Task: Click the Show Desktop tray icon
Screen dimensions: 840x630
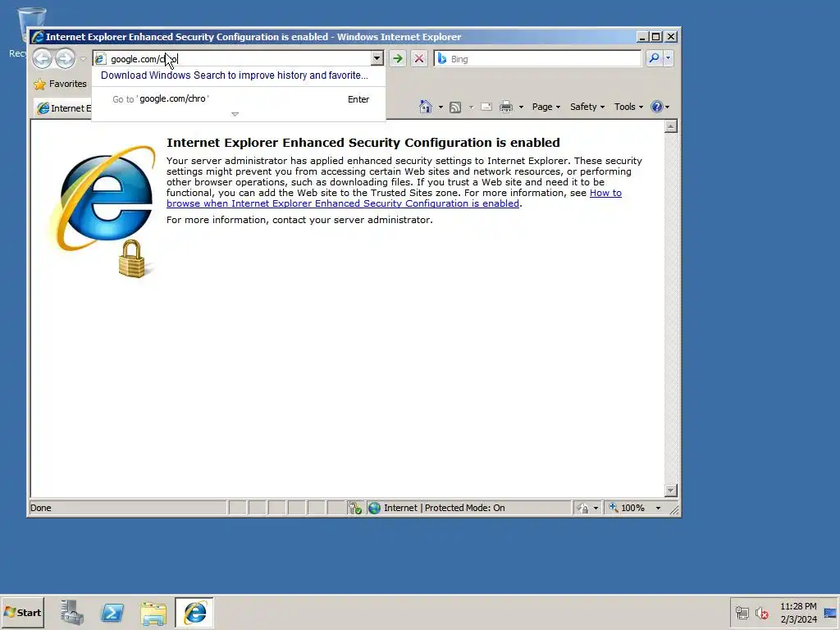Action: pyautogui.click(x=830, y=613)
